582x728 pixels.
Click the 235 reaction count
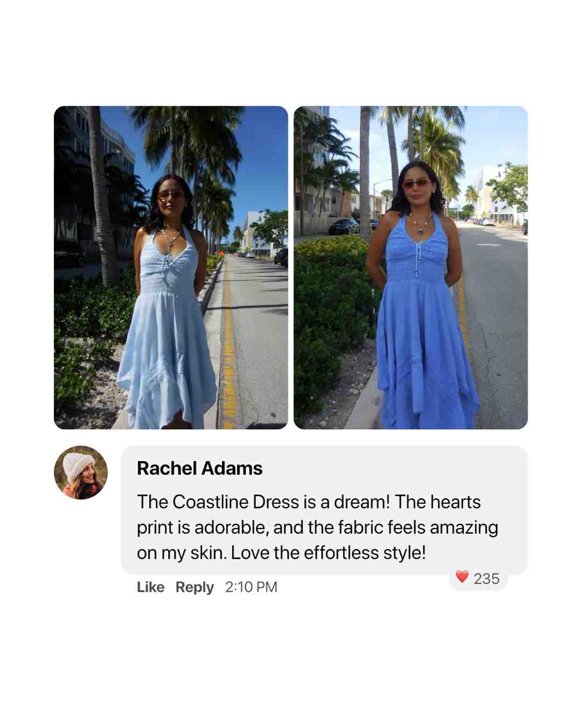(487, 579)
